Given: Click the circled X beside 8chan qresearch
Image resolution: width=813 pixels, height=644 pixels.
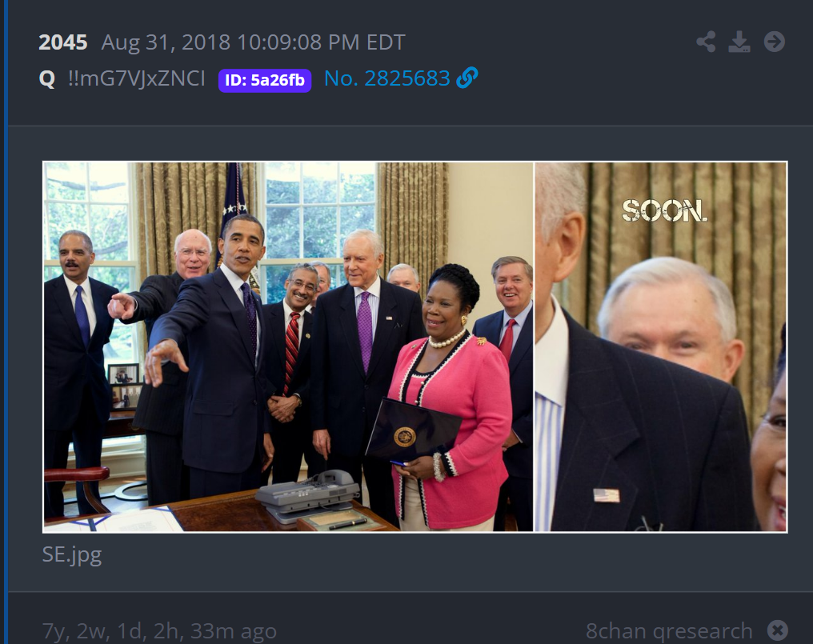Looking at the screenshot, I should [x=778, y=630].
